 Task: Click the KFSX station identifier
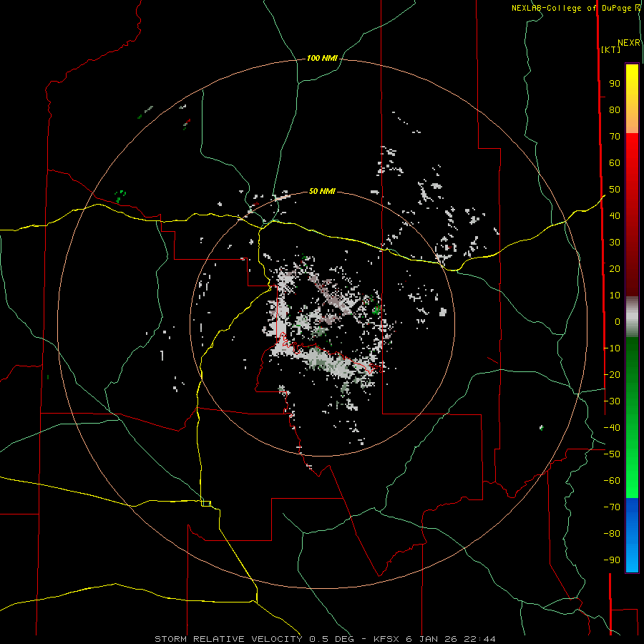(x=386, y=639)
